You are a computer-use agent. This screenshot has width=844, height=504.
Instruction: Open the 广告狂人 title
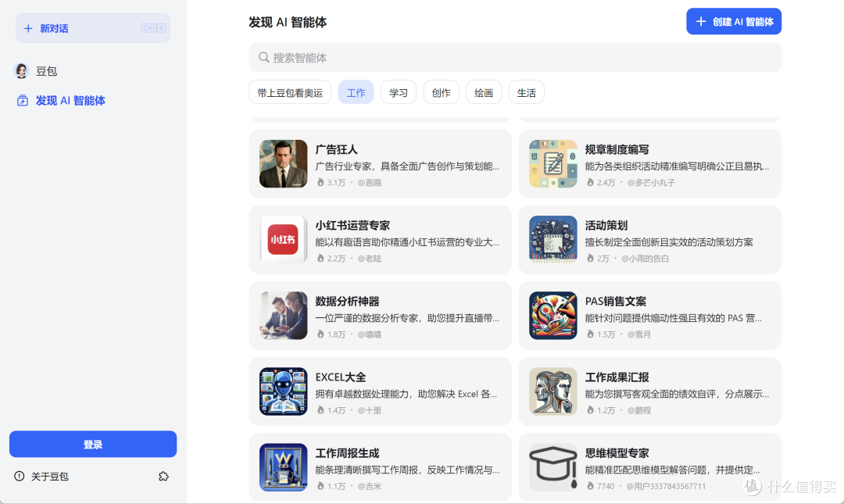(x=336, y=149)
